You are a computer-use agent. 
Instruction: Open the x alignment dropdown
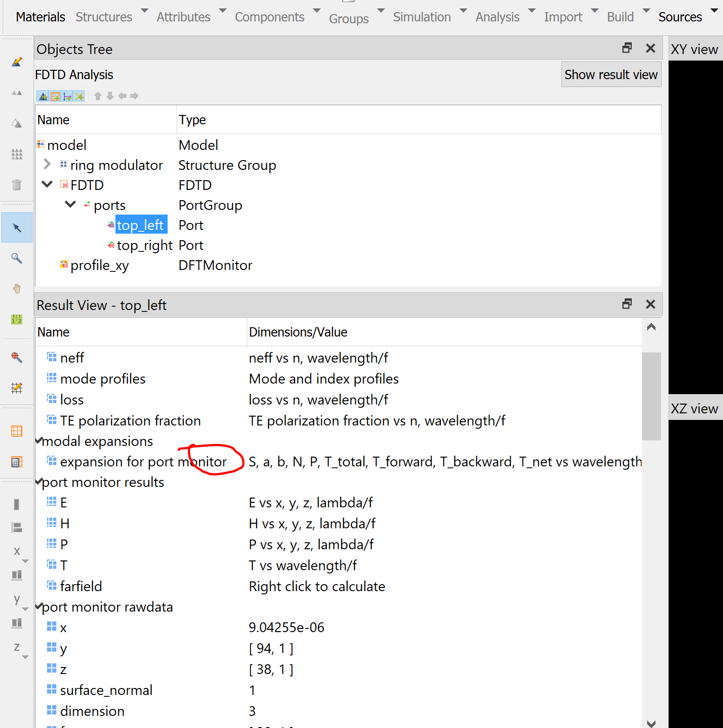click(25, 561)
